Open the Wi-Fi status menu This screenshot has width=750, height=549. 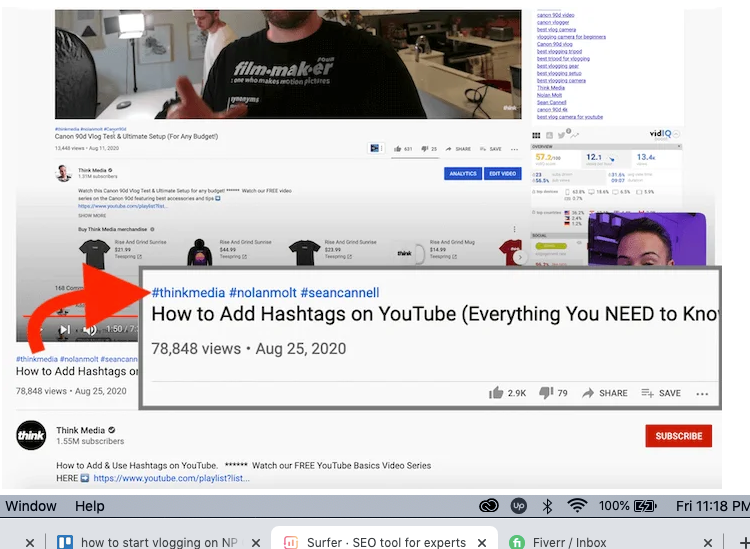pos(577,505)
